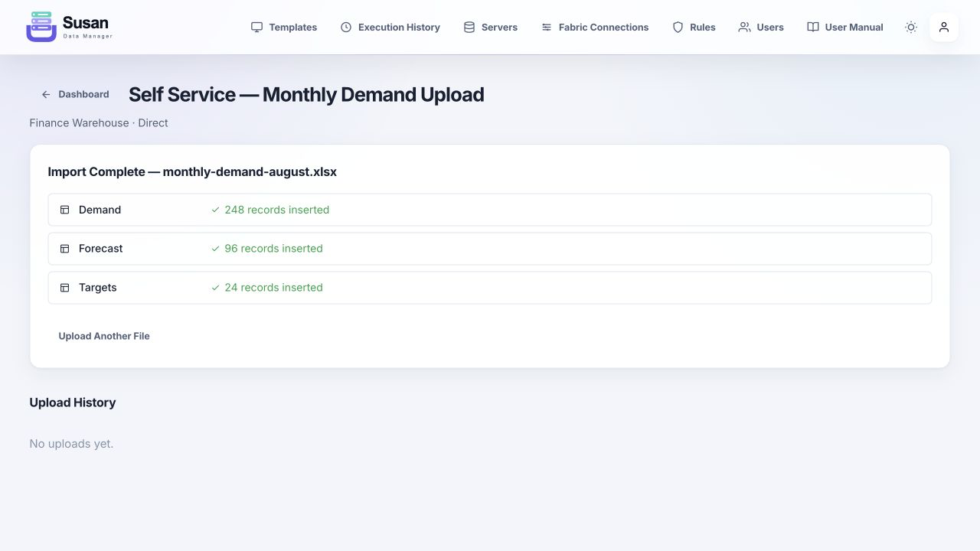Image resolution: width=980 pixels, height=551 pixels.
Task: Click the Susan Data Manager logo icon
Action: point(41,27)
